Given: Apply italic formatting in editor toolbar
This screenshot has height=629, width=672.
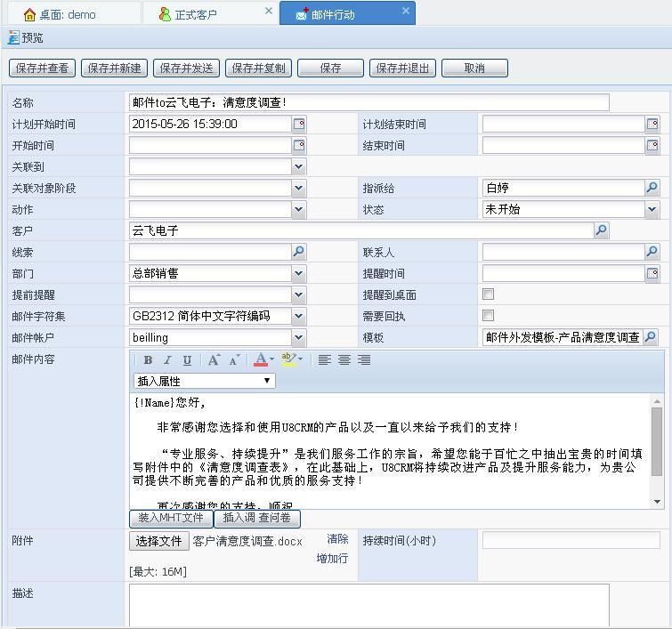Looking at the screenshot, I should coord(166,360).
